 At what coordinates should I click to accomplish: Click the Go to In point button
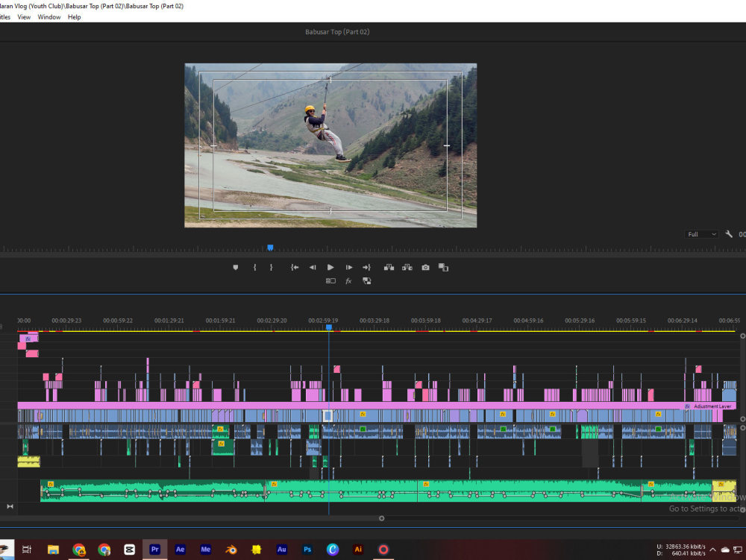click(x=295, y=267)
